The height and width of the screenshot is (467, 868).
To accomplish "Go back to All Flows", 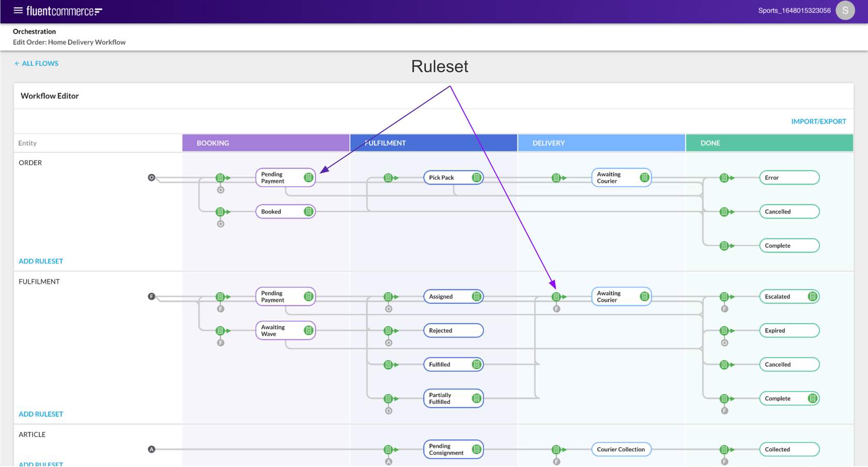I will pyautogui.click(x=36, y=64).
